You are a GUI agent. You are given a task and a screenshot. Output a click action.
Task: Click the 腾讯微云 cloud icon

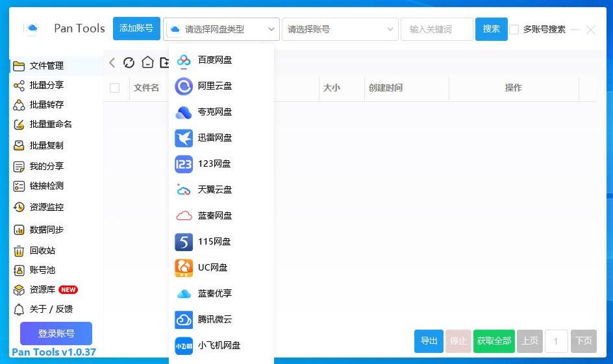[x=184, y=319]
